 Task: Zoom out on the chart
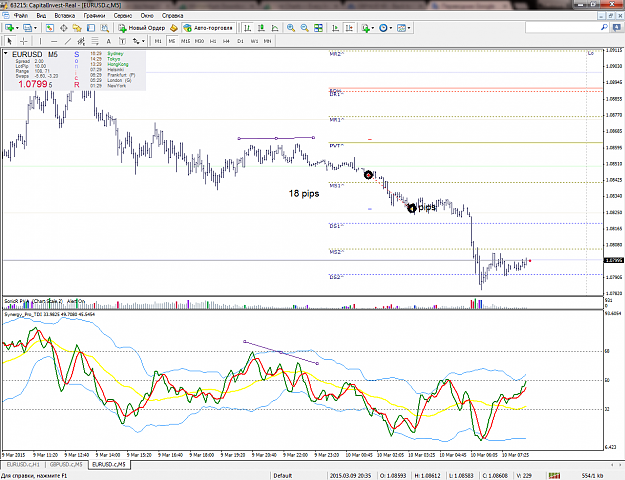click(305, 28)
